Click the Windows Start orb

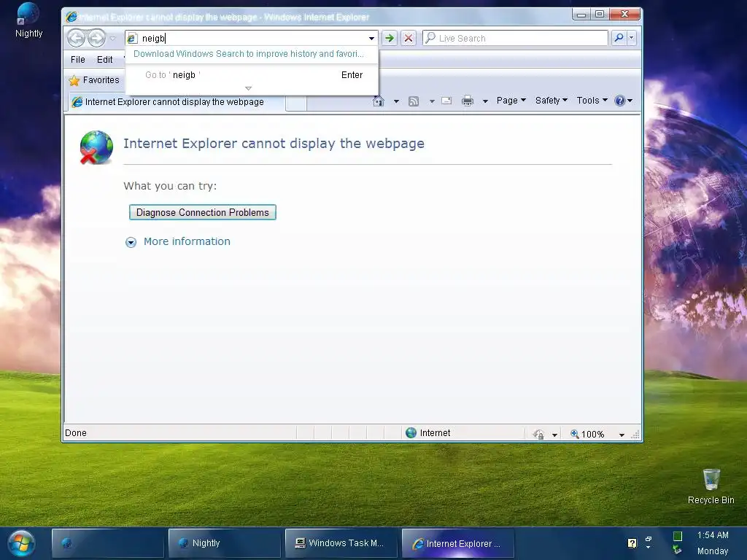pyautogui.click(x=21, y=543)
